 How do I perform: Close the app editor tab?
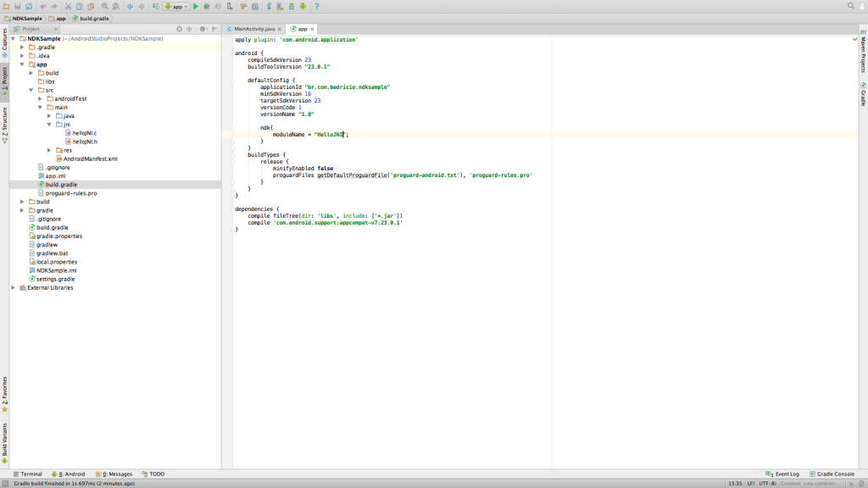click(312, 29)
